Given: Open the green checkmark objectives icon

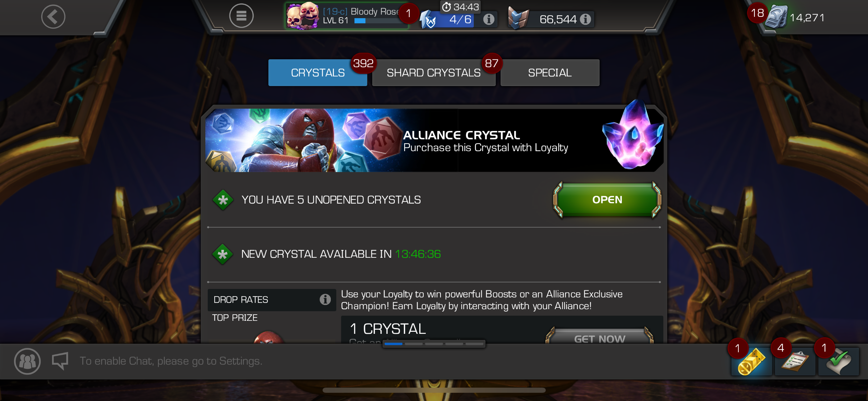Looking at the screenshot, I should [839, 362].
